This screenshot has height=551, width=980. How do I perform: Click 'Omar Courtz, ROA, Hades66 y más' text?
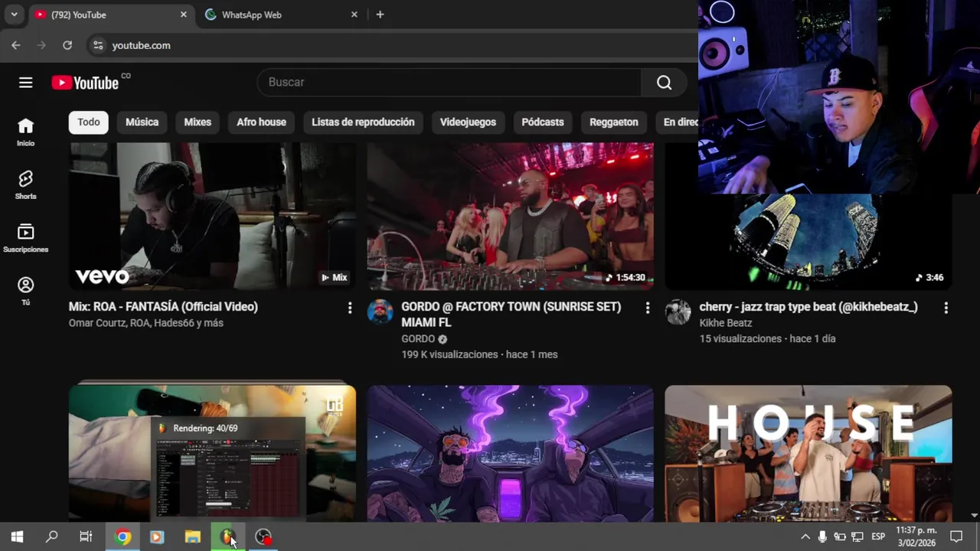(x=145, y=323)
